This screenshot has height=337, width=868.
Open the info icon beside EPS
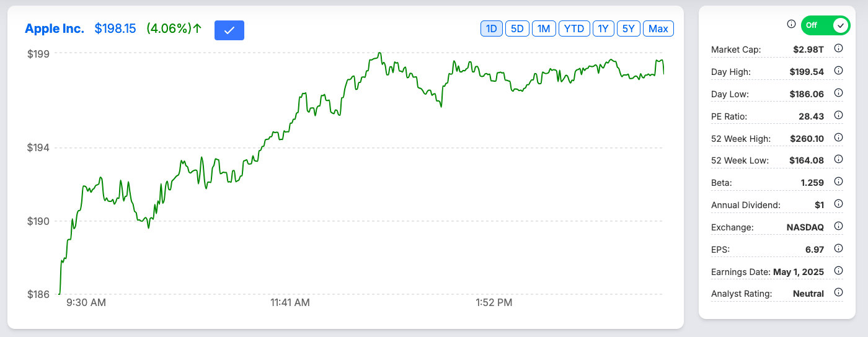(x=838, y=248)
